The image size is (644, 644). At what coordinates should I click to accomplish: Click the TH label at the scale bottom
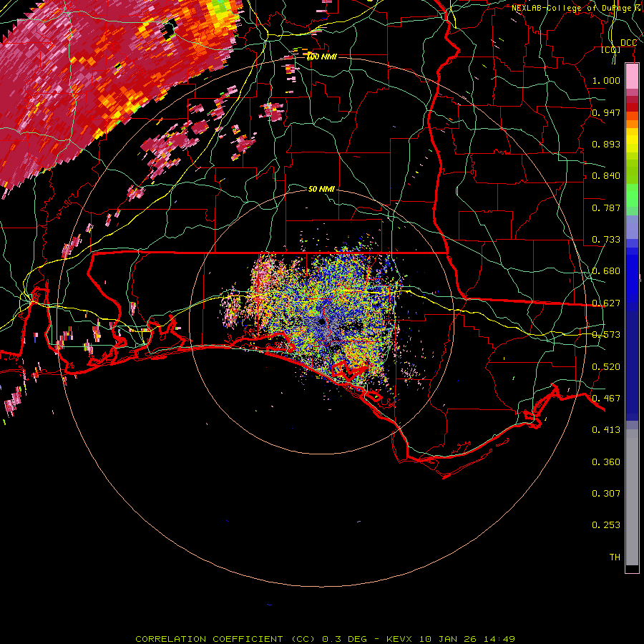click(615, 557)
